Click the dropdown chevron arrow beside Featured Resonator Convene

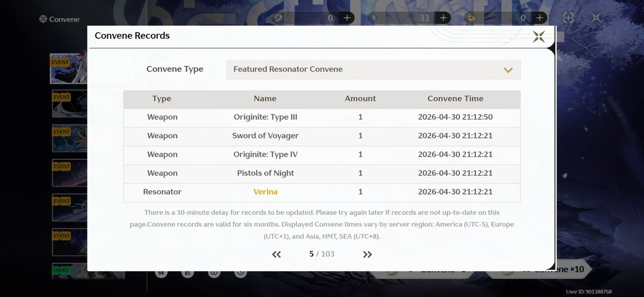coord(508,70)
